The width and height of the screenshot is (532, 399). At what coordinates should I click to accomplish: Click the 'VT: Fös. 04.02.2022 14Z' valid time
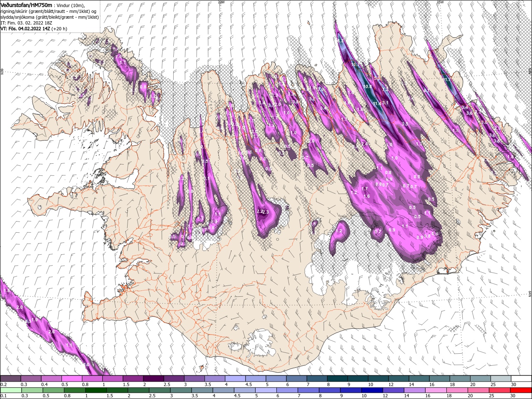(x=25, y=29)
